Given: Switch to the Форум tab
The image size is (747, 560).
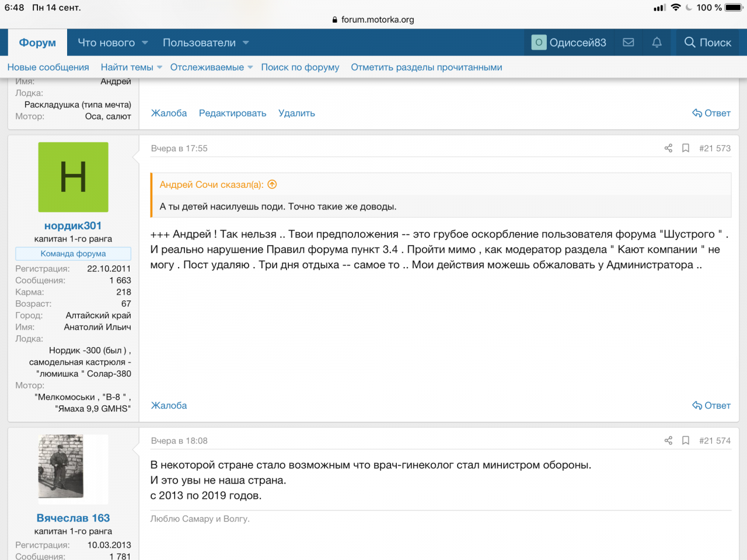Looking at the screenshot, I should (37, 43).
